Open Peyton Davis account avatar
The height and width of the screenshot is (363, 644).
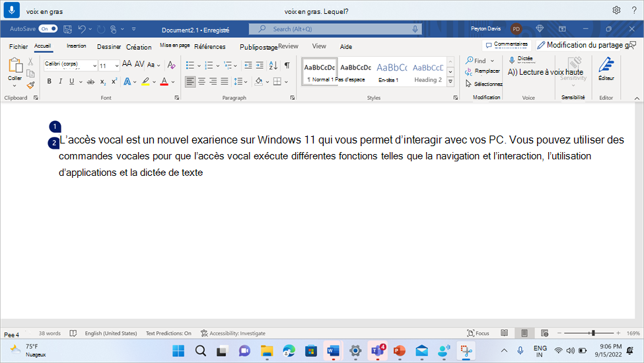pos(516,29)
